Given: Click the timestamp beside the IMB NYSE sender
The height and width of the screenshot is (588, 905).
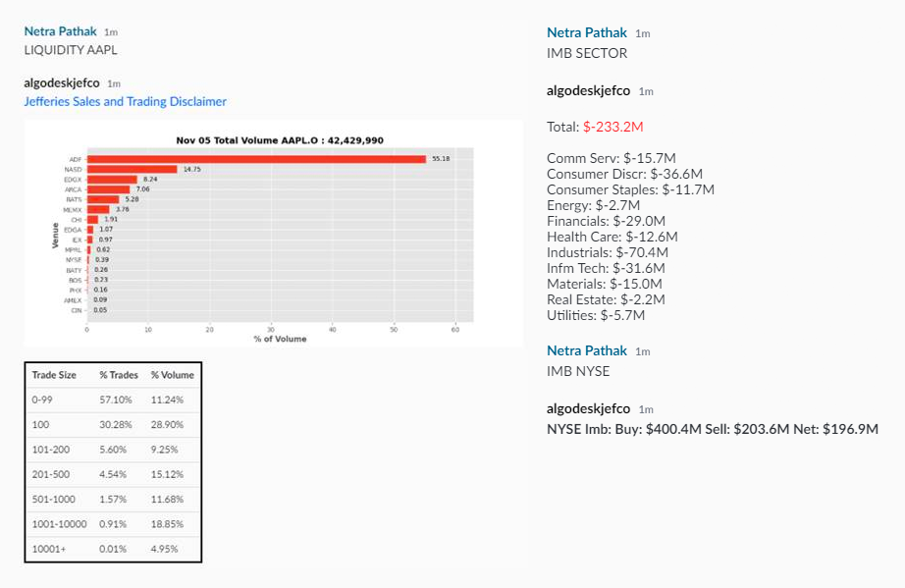Looking at the screenshot, I should click(x=642, y=351).
